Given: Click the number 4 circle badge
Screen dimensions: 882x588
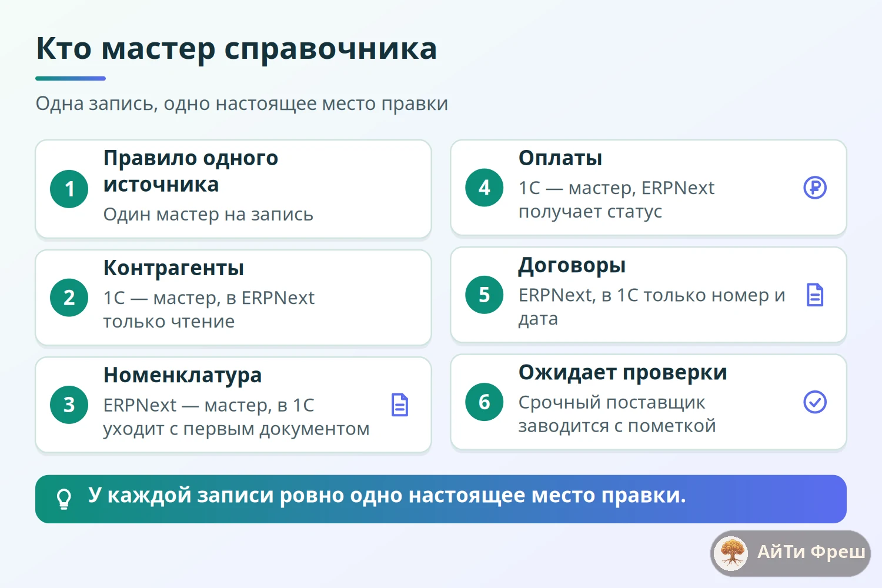Looking at the screenshot, I should click(485, 188).
